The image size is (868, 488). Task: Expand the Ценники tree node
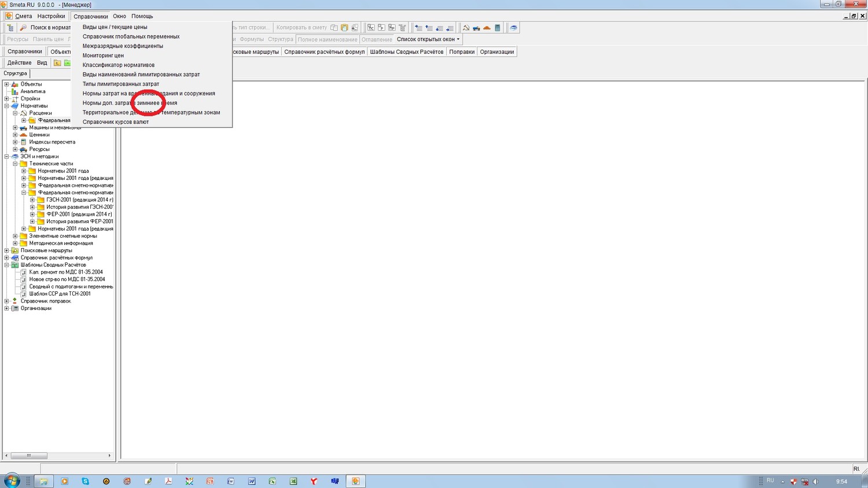coord(16,135)
